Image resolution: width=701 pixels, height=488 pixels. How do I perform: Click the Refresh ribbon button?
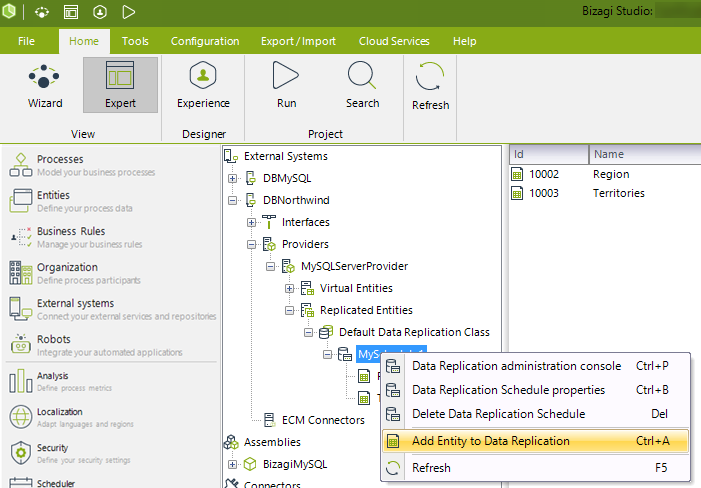430,86
